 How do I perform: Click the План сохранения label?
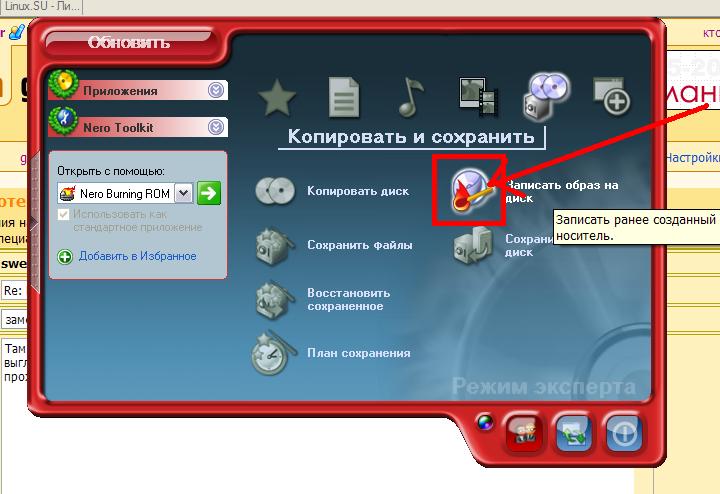359,353
